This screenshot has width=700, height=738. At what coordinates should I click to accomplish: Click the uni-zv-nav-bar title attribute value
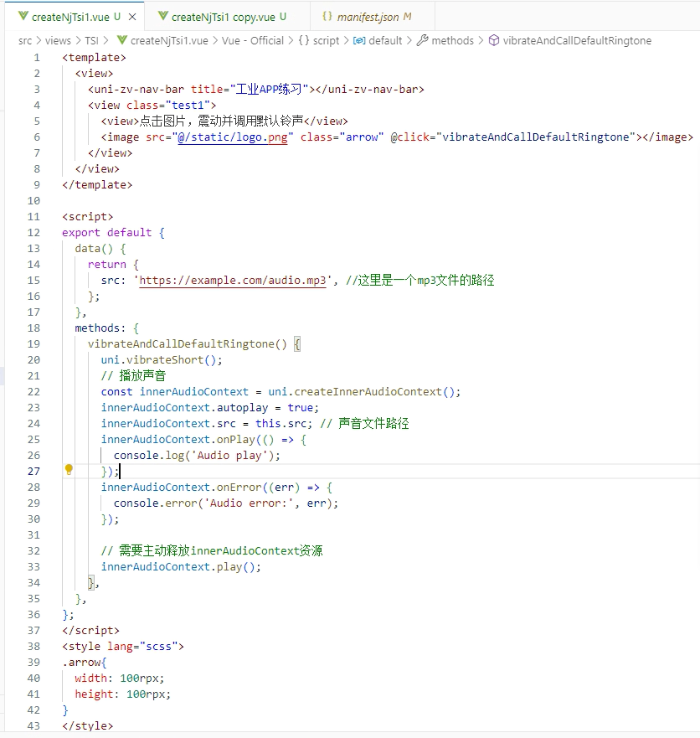(x=269, y=89)
